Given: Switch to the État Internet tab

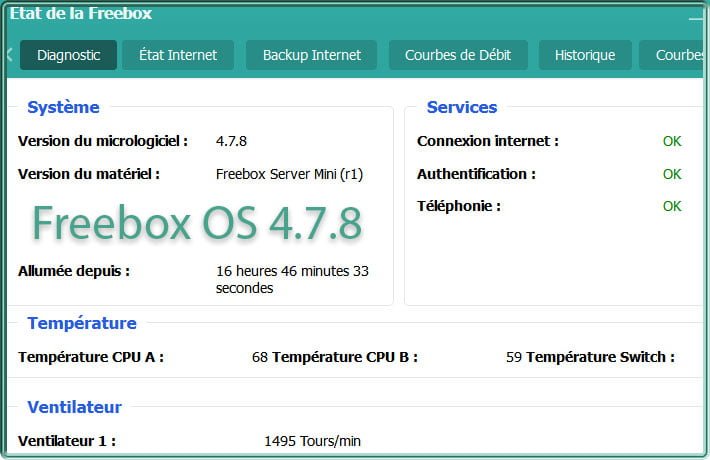Looking at the screenshot, I should point(178,55).
